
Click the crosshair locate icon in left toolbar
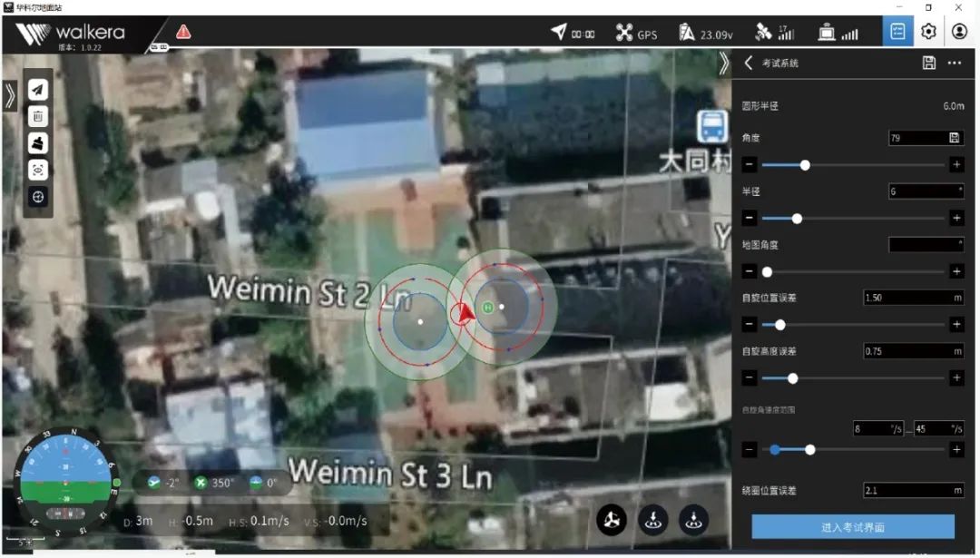pos(38,197)
